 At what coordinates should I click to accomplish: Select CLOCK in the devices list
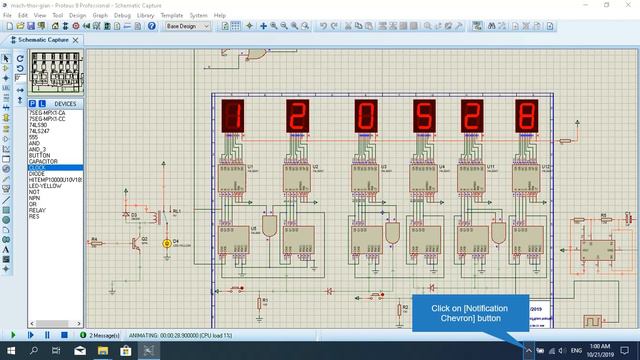tap(55, 168)
